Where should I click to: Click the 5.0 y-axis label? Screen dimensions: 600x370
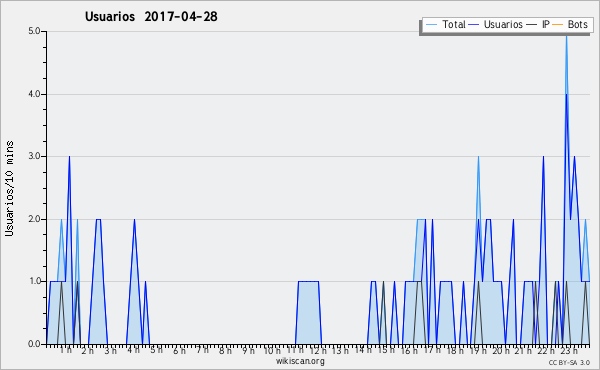[x=34, y=31]
